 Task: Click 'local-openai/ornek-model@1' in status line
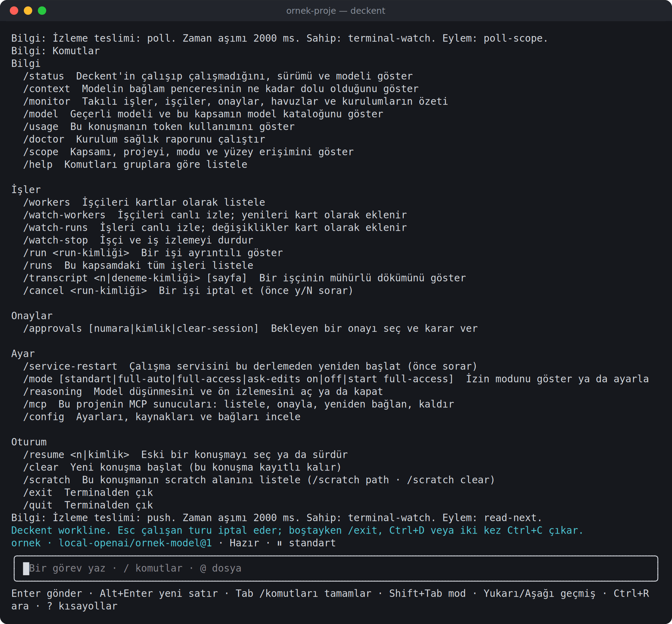tap(135, 543)
